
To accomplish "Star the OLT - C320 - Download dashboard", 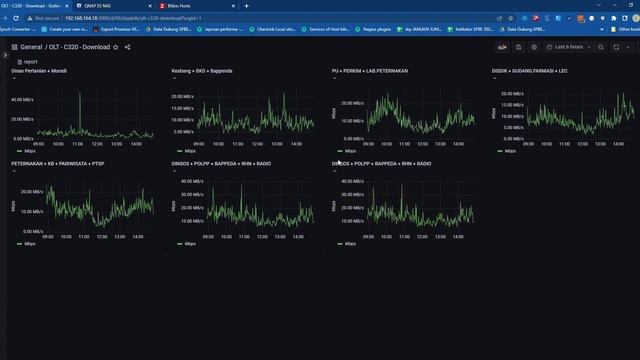I will [116, 47].
